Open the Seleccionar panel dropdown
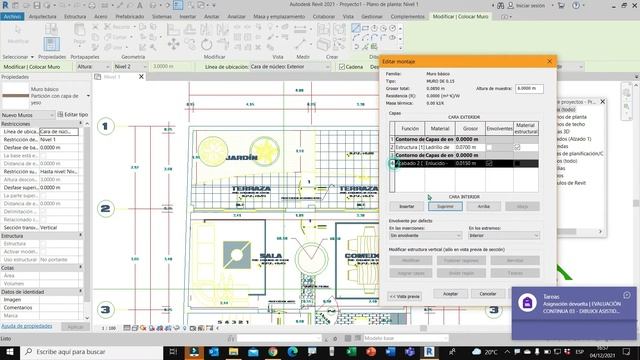The image size is (640, 360). point(18,57)
